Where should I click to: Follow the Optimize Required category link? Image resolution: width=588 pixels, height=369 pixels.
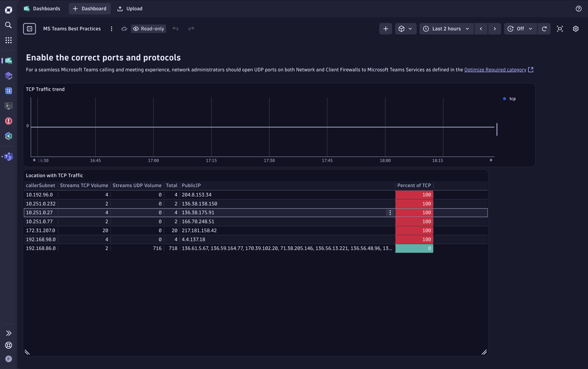tap(495, 70)
